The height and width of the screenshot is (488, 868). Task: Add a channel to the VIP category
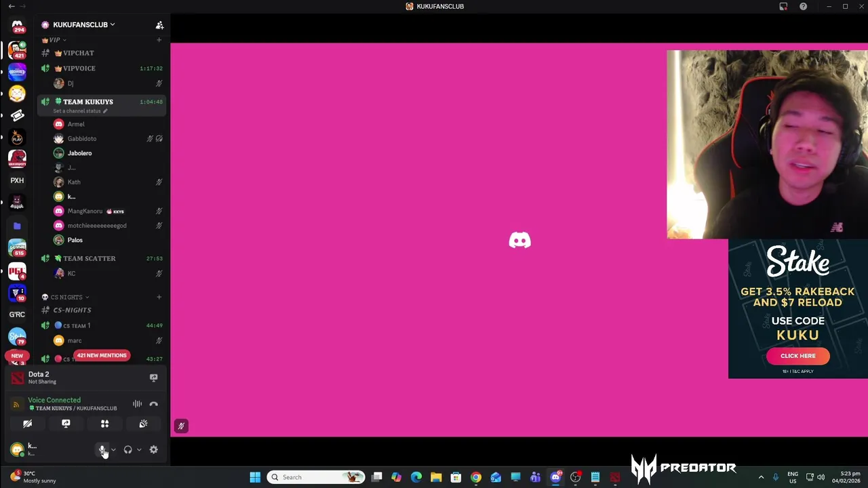(159, 40)
